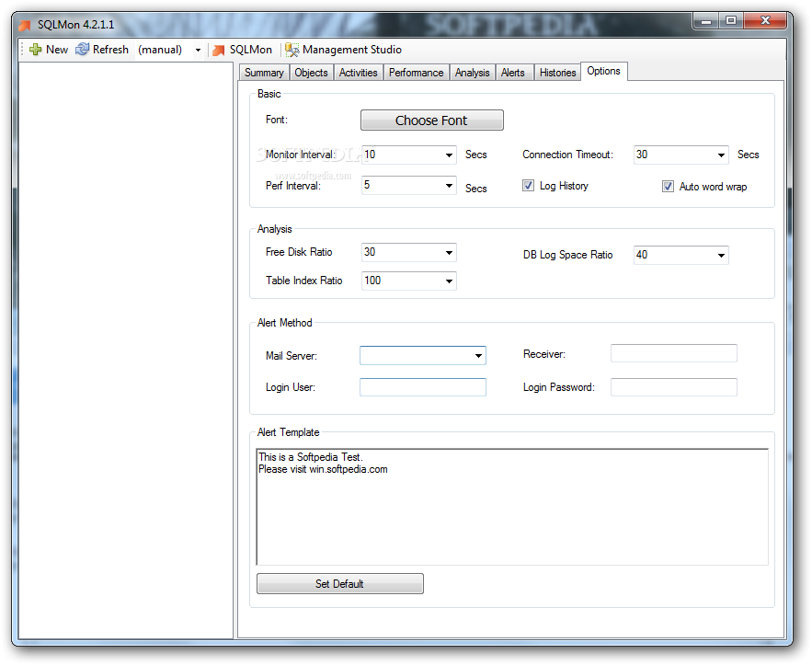Expand the (manual) refresh mode dropdown
812x665 pixels.
click(x=198, y=51)
